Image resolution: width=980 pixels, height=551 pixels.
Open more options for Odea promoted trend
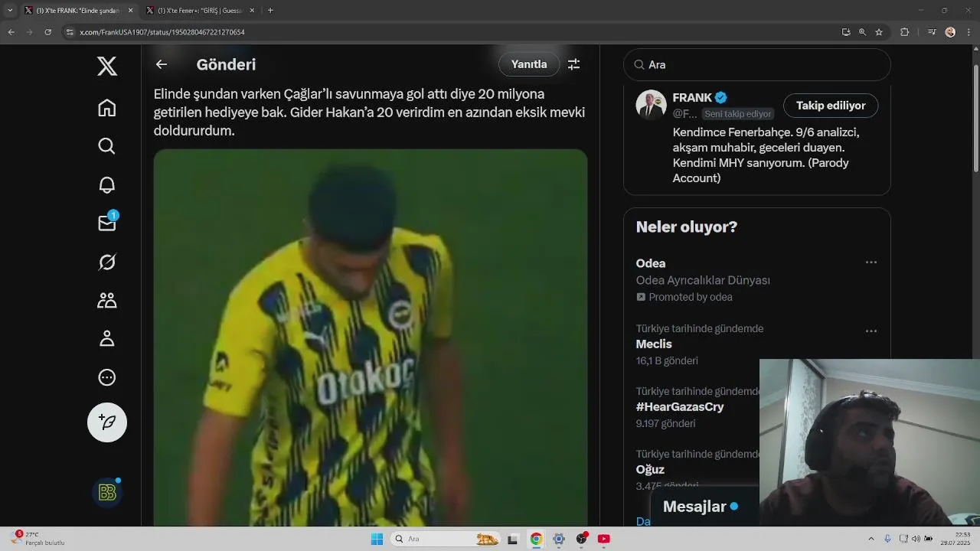click(871, 262)
